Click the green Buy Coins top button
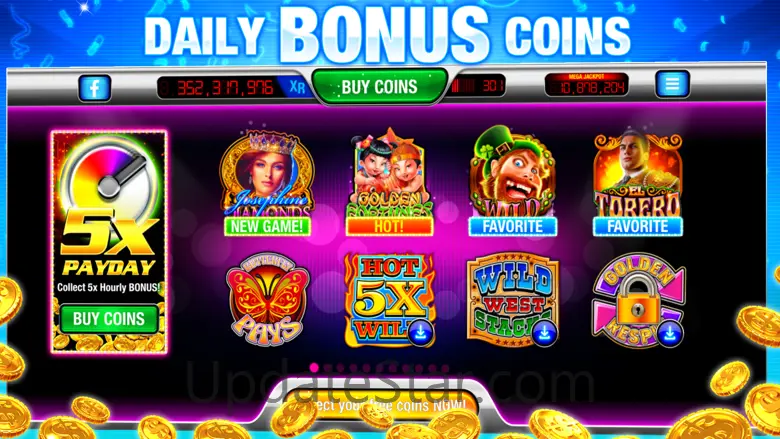The width and height of the screenshot is (780, 439). tap(379, 87)
